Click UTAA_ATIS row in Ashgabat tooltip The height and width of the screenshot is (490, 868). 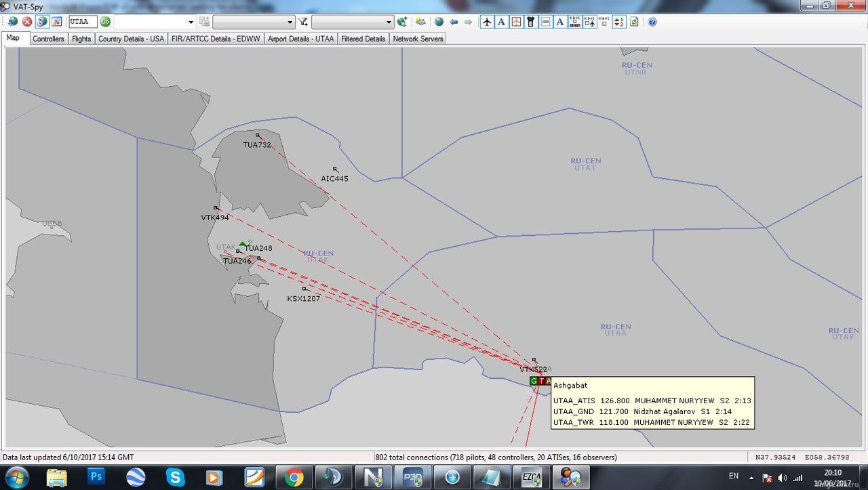(652, 401)
